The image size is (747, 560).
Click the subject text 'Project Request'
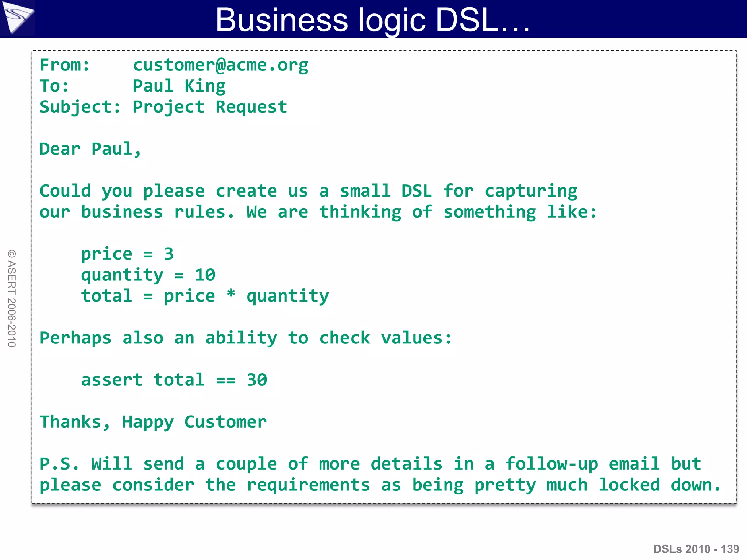(x=210, y=107)
